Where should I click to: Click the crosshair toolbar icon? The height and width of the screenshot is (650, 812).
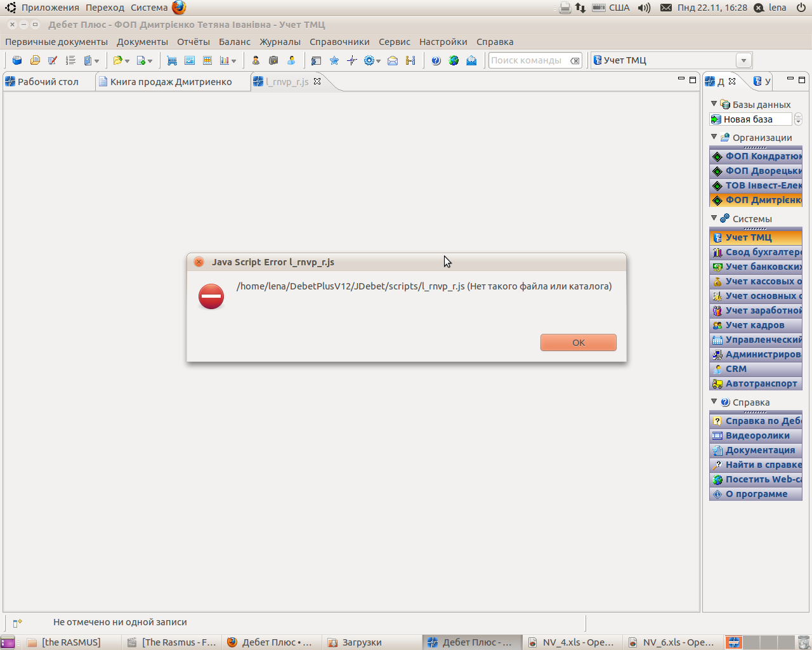point(352,60)
